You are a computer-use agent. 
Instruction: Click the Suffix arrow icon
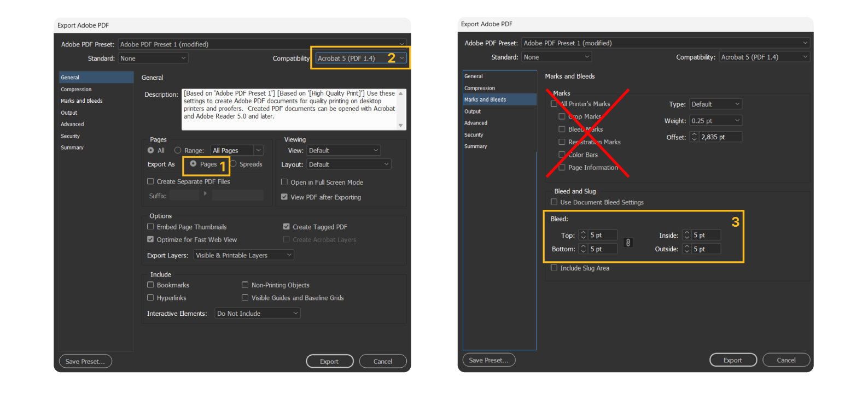coord(205,193)
